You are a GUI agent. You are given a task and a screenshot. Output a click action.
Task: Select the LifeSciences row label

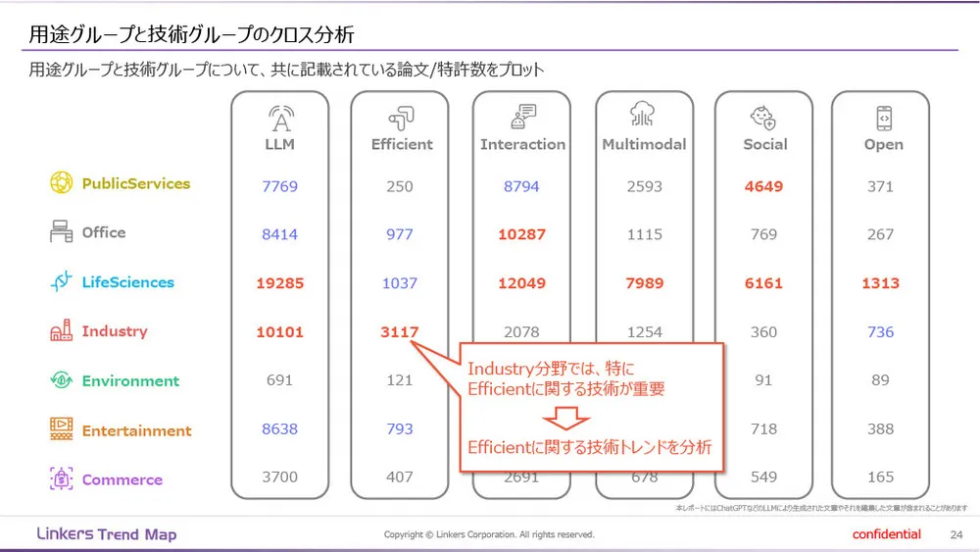(128, 282)
